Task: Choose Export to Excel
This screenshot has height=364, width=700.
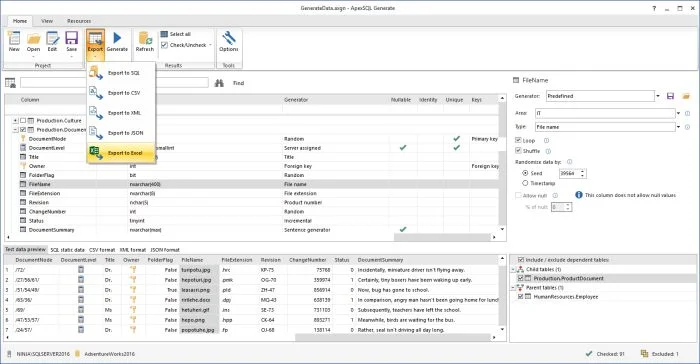Action: click(x=121, y=153)
